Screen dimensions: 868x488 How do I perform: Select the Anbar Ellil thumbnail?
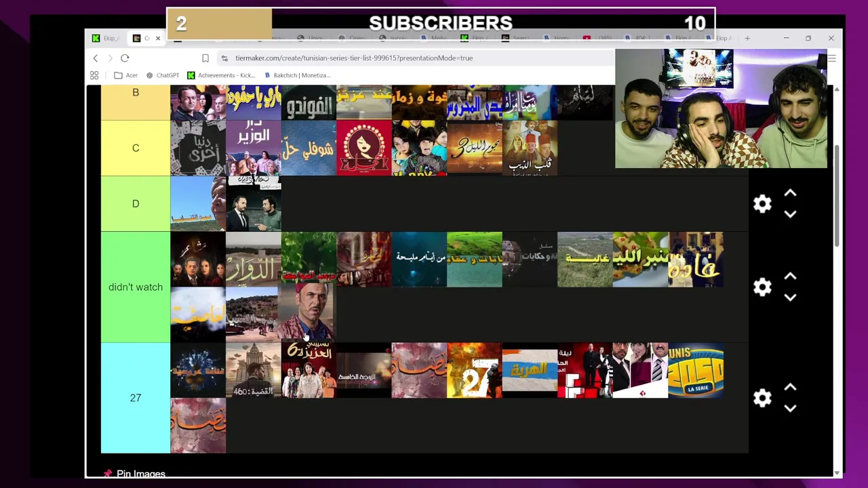[640, 260]
